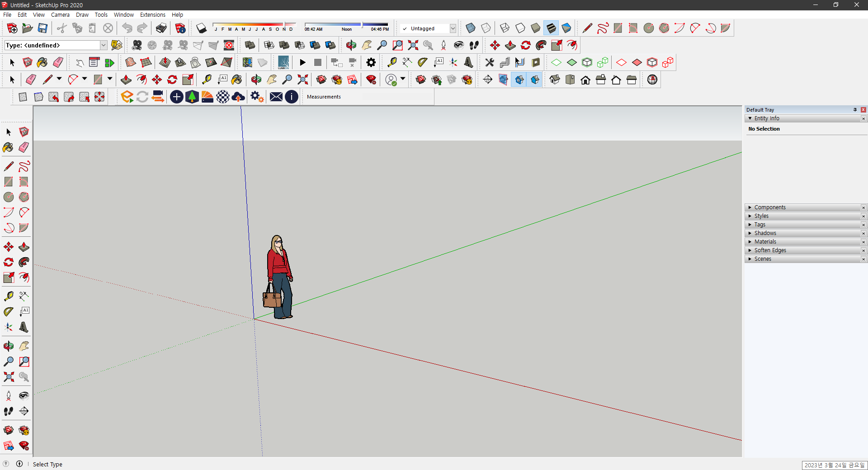Click the Undo arrow icon
The width and height of the screenshot is (868, 470).
tap(127, 28)
